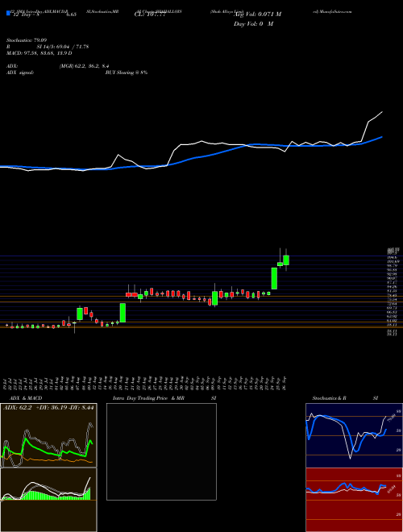Click the blue SMA legend square

pyautogui.click(x=9, y=14)
